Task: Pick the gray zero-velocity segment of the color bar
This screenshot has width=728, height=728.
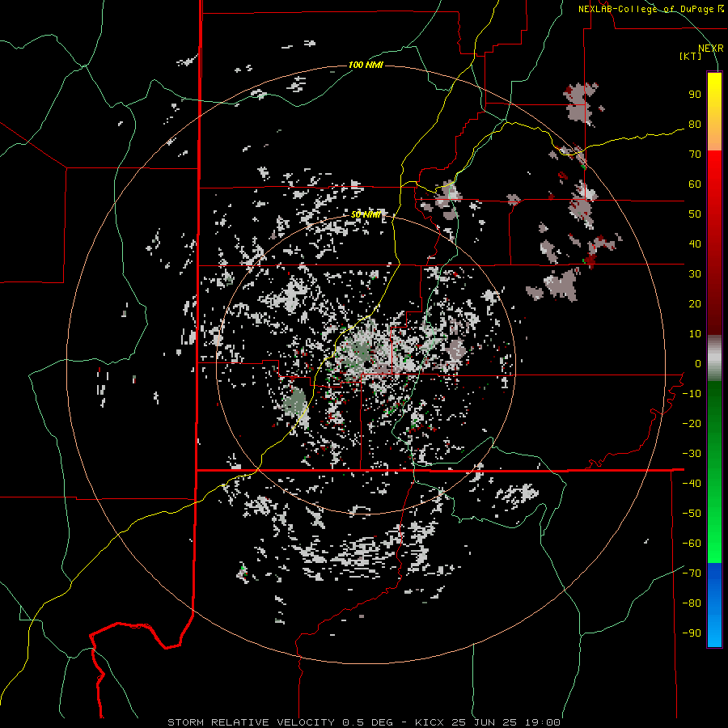Action: (x=714, y=358)
